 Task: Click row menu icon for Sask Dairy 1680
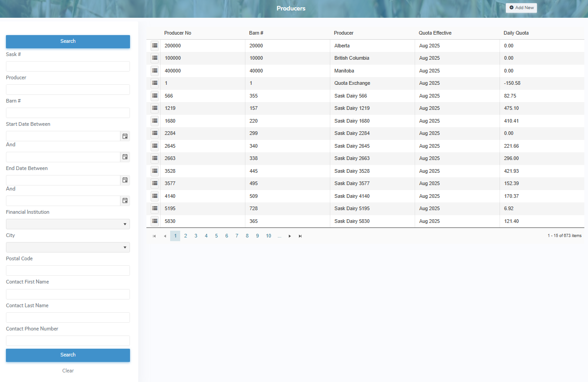[155, 121]
